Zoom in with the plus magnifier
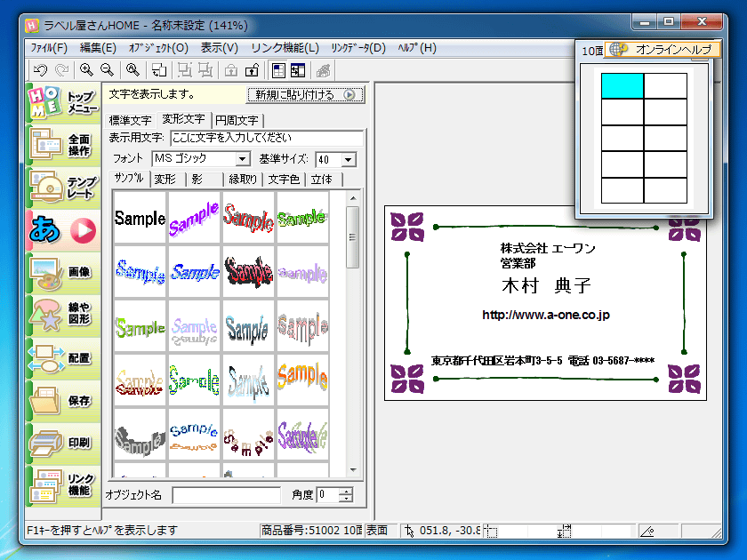 [86, 70]
